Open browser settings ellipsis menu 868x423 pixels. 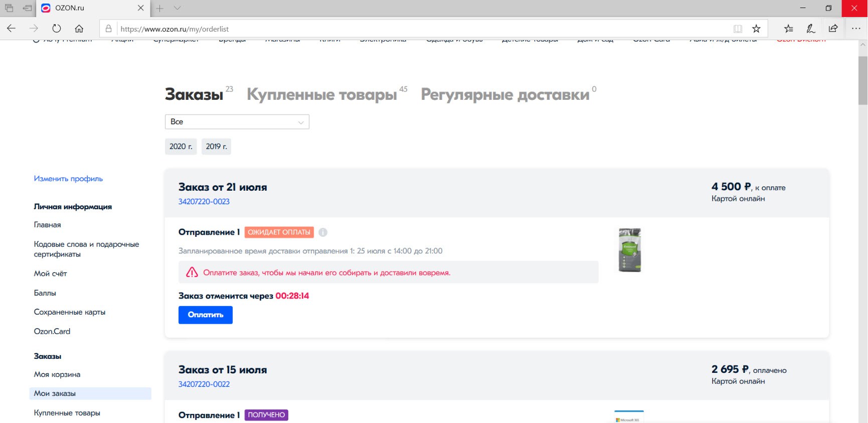[856, 29]
